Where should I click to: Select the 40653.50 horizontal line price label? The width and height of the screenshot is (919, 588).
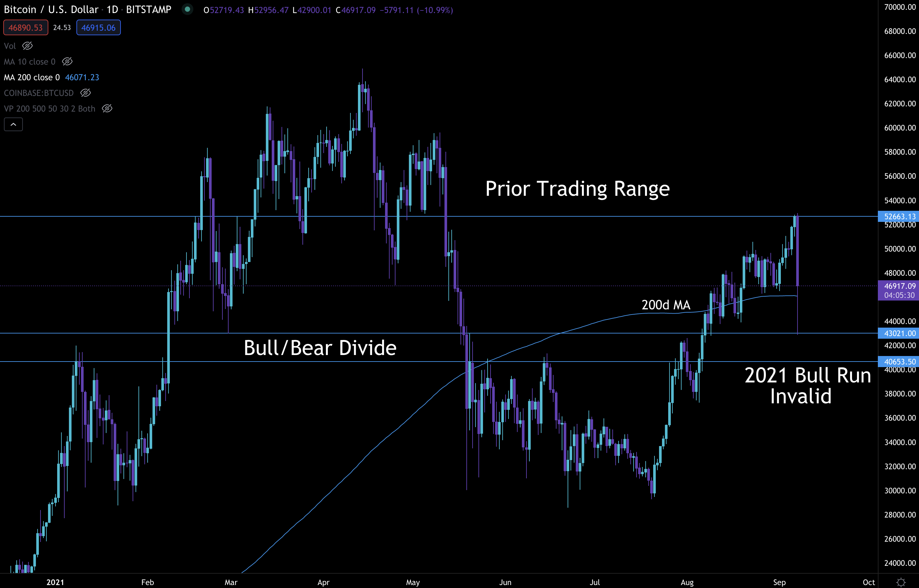[899, 362]
